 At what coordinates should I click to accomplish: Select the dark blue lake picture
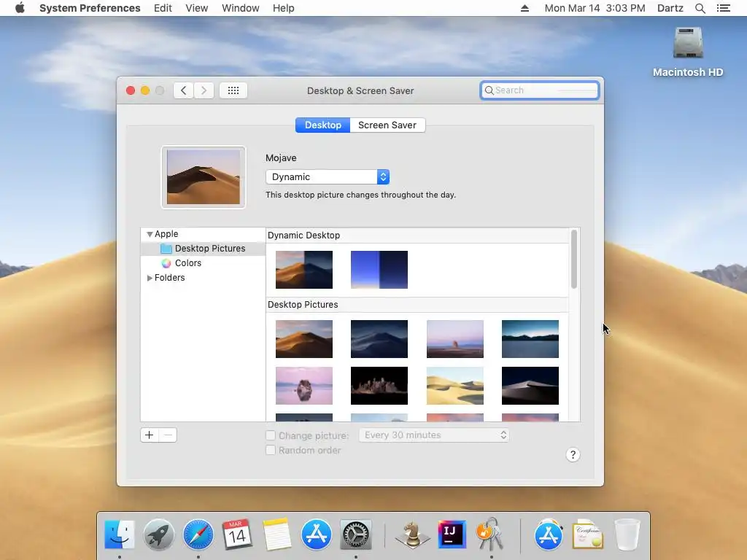(x=530, y=339)
